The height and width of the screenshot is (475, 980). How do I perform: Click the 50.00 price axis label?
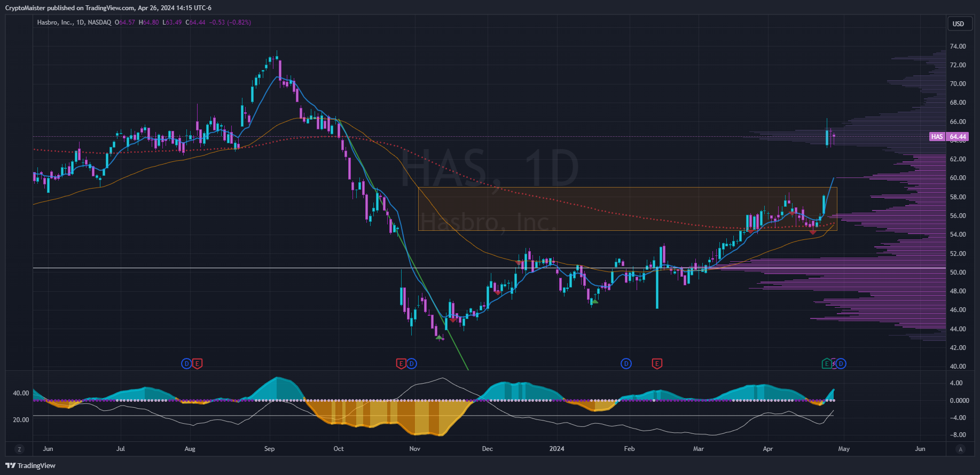tap(958, 272)
